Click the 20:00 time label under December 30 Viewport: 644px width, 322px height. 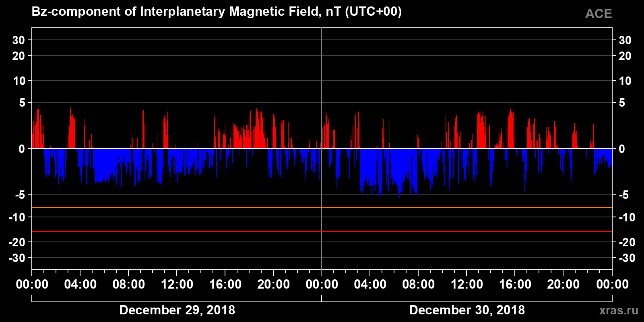coord(563,284)
